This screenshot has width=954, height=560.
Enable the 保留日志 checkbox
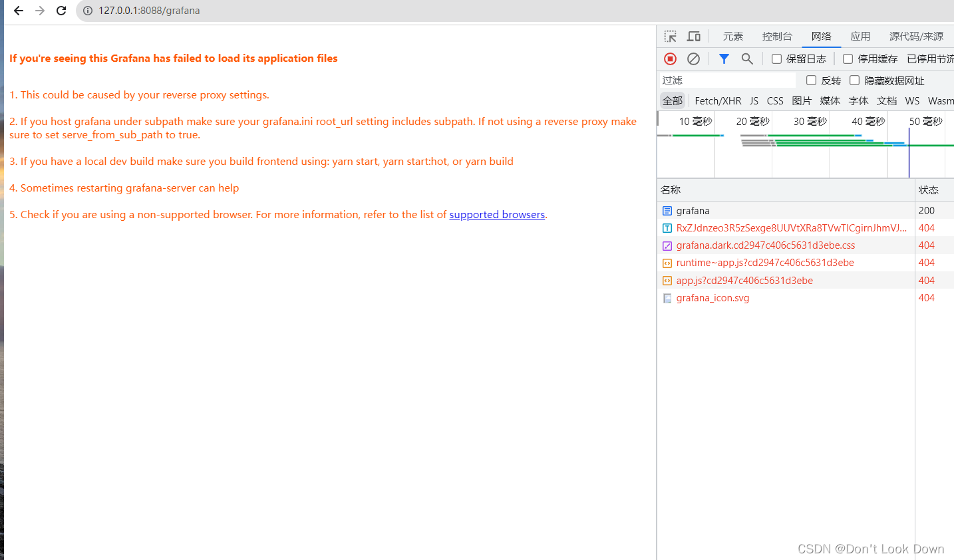point(776,59)
